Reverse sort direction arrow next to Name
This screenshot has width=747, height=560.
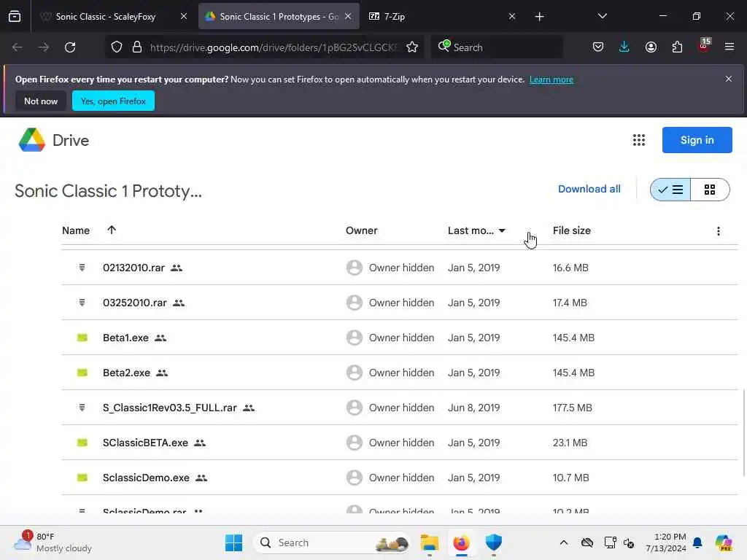pyautogui.click(x=112, y=230)
